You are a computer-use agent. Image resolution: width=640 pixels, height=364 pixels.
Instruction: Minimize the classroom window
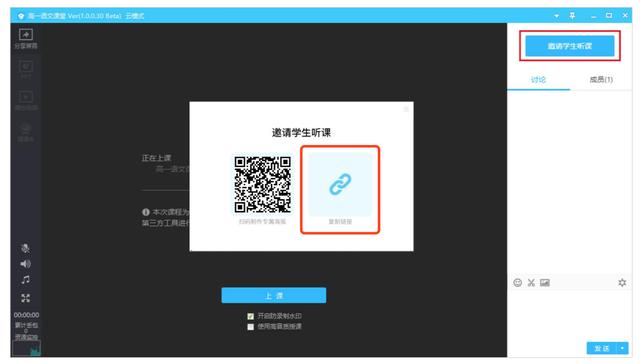[x=593, y=16]
